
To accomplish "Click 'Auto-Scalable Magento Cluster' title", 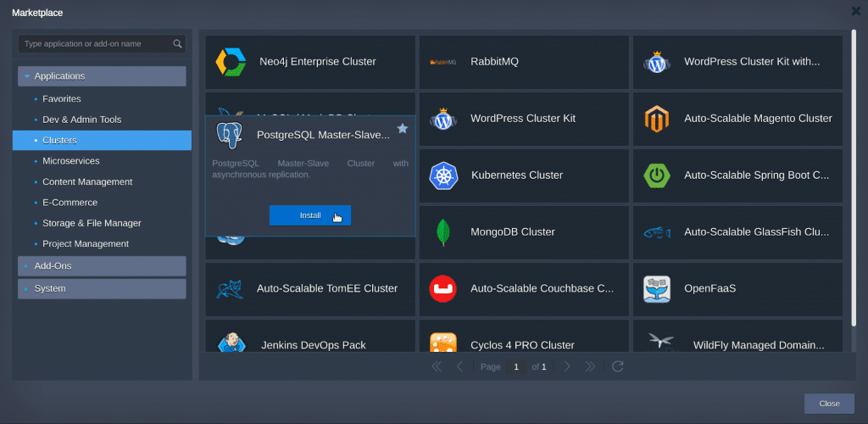I will click(758, 119).
